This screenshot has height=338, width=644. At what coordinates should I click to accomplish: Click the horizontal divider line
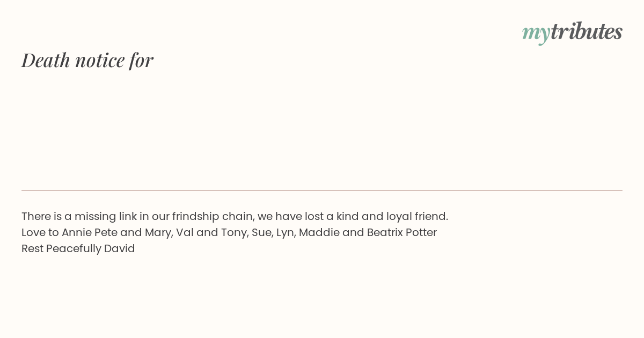point(322,190)
